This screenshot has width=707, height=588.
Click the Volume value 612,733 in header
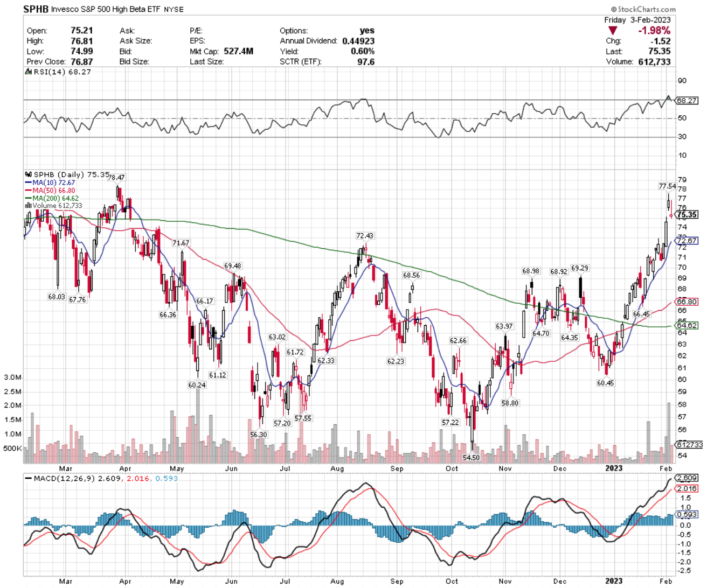[x=654, y=61]
